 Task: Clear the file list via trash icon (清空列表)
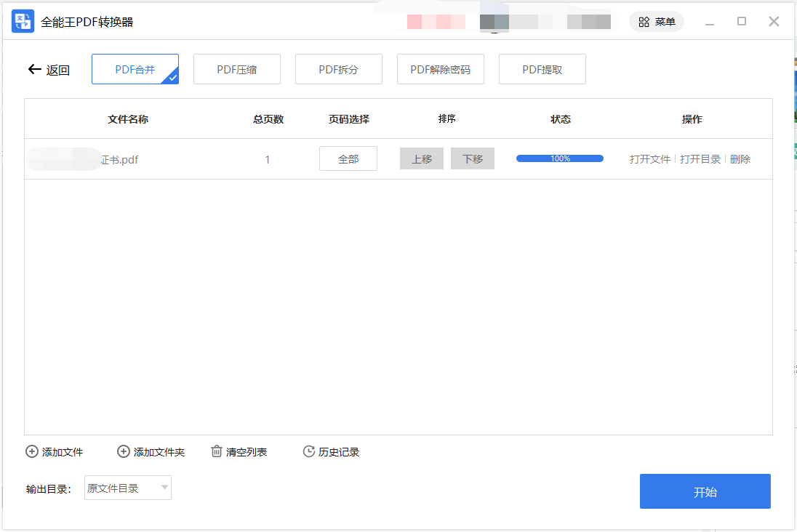[216, 451]
